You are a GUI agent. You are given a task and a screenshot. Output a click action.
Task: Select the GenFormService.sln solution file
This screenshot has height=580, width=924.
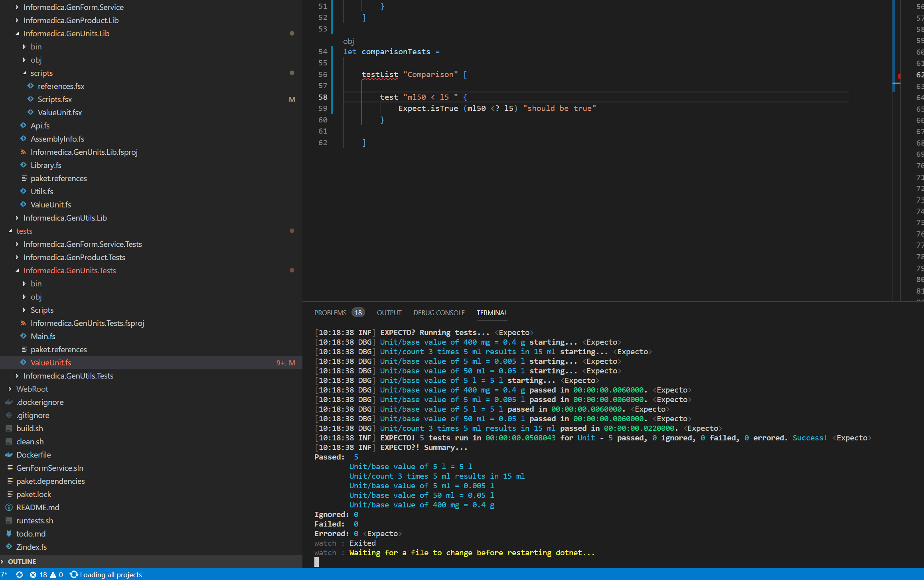coord(49,468)
